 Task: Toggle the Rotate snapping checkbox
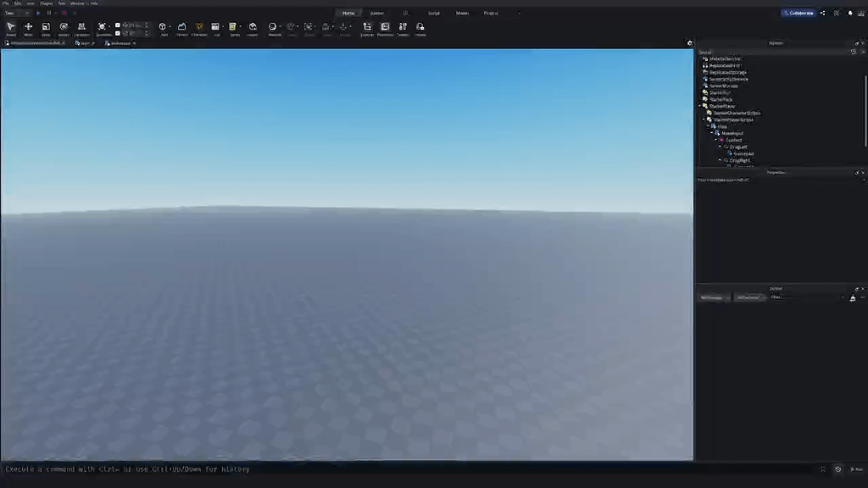(117, 33)
